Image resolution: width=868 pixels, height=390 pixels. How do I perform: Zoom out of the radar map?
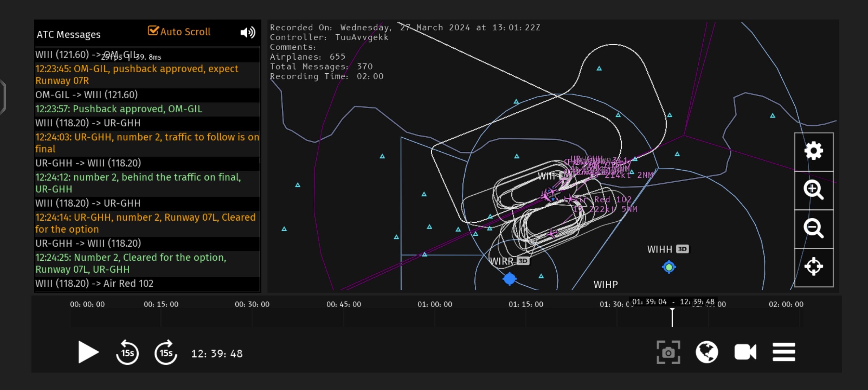813,228
